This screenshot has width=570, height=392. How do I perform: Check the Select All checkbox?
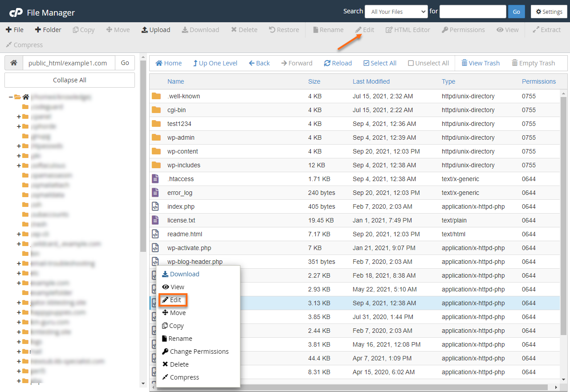tap(379, 63)
